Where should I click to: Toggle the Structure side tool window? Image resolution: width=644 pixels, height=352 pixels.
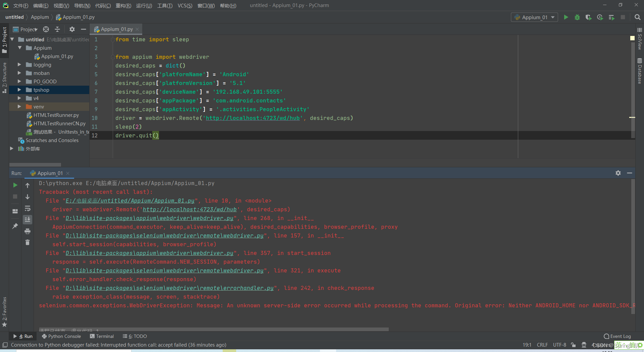4,78
